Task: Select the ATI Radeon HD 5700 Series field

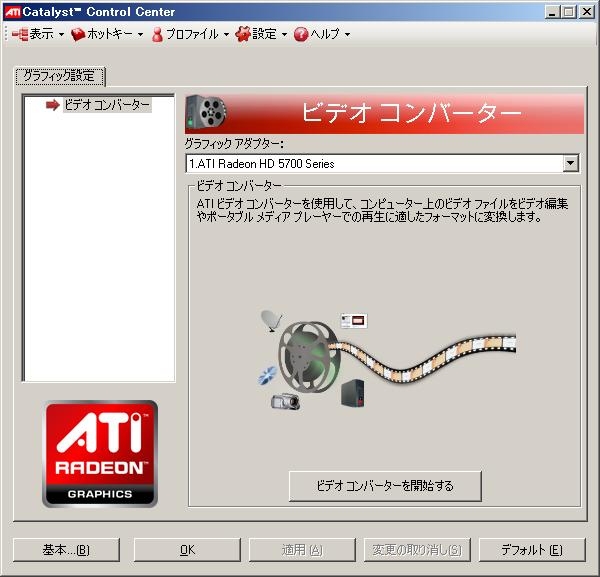Action: coord(382,164)
